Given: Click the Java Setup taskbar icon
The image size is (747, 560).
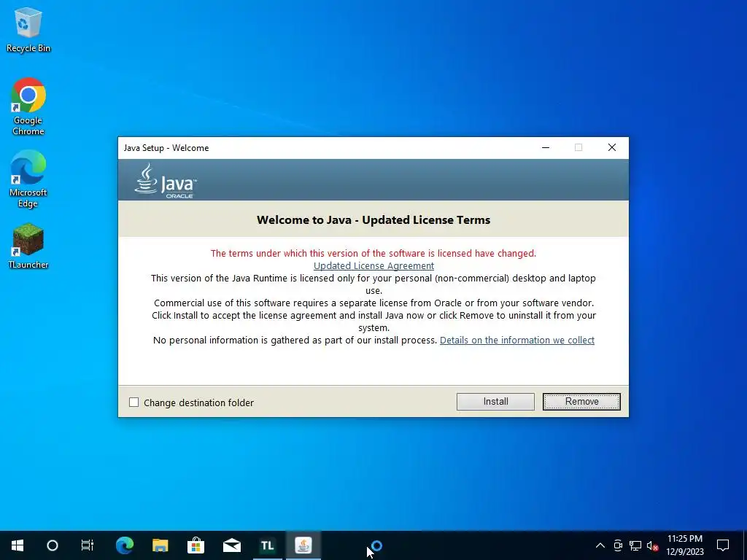Looking at the screenshot, I should 303,545.
